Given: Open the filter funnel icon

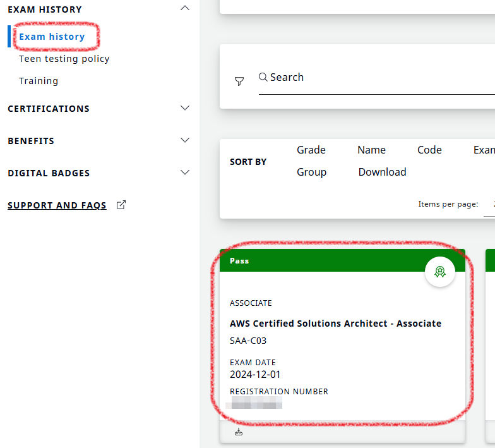Looking at the screenshot, I should [239, 81].
